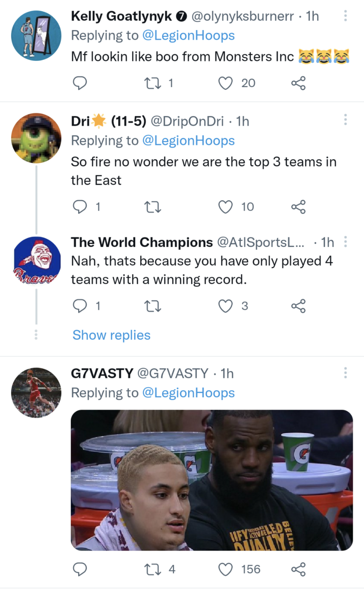Share Kelly Goatlynyk's tweet
This screenshot has height=589, width=364.
pos(298,83)
